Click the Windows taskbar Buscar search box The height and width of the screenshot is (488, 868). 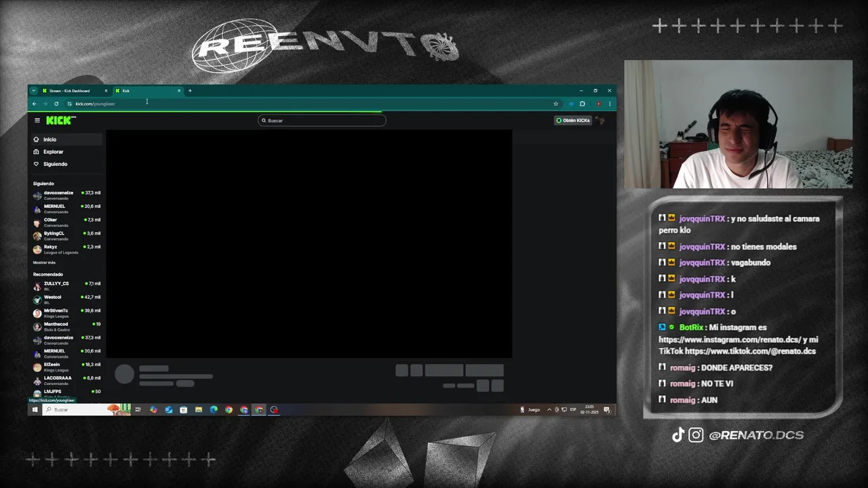(x=86, y=409)
